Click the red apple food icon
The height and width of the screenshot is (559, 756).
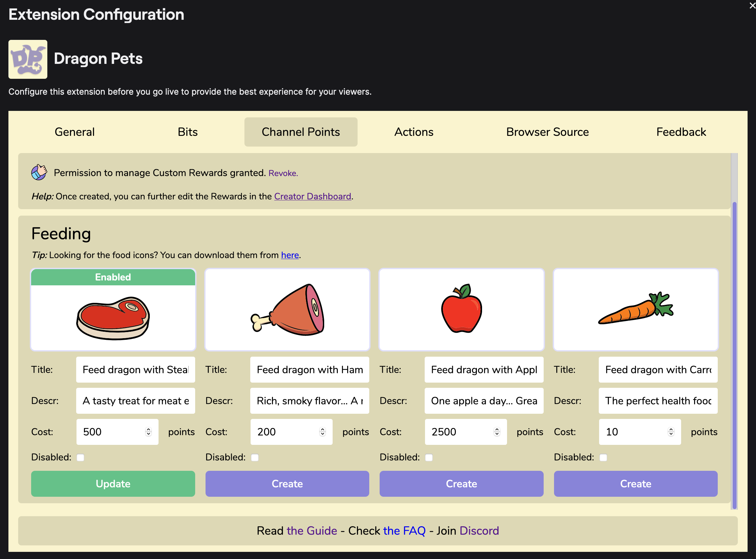(x=461, y=309)
